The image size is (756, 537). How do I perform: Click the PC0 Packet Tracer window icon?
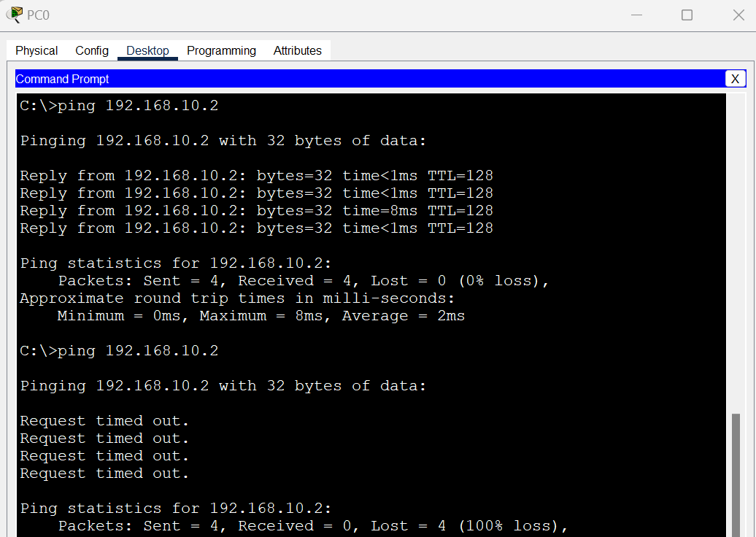[15, 15]
